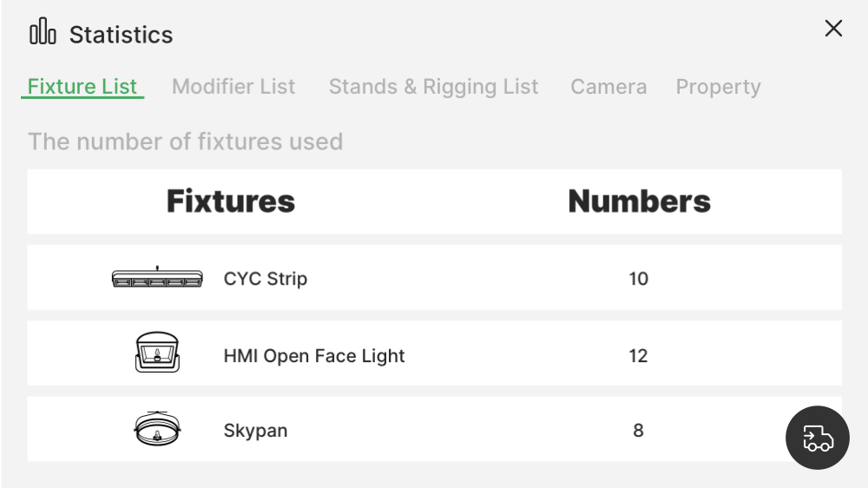868x488 pixels.
Task: Click the CYC Strip count of 10
Action: click(x=639, y=279)
